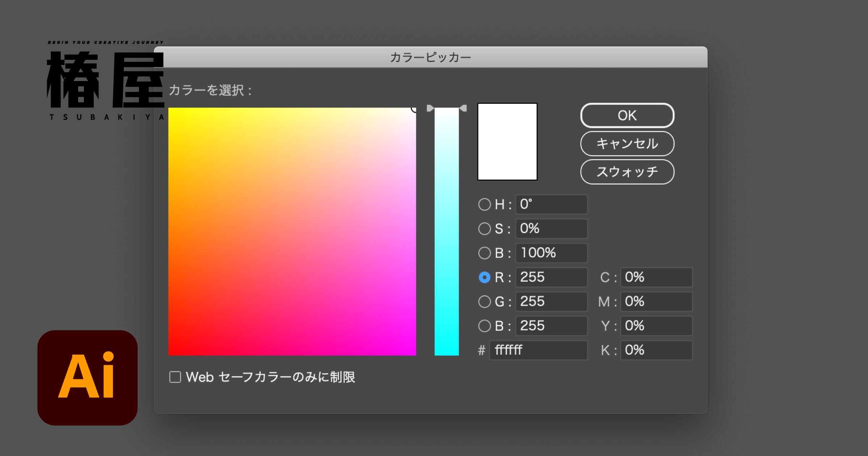The image size is (868, 456).
Task: Click the circular color field selector marker
Action: (414, 109)
